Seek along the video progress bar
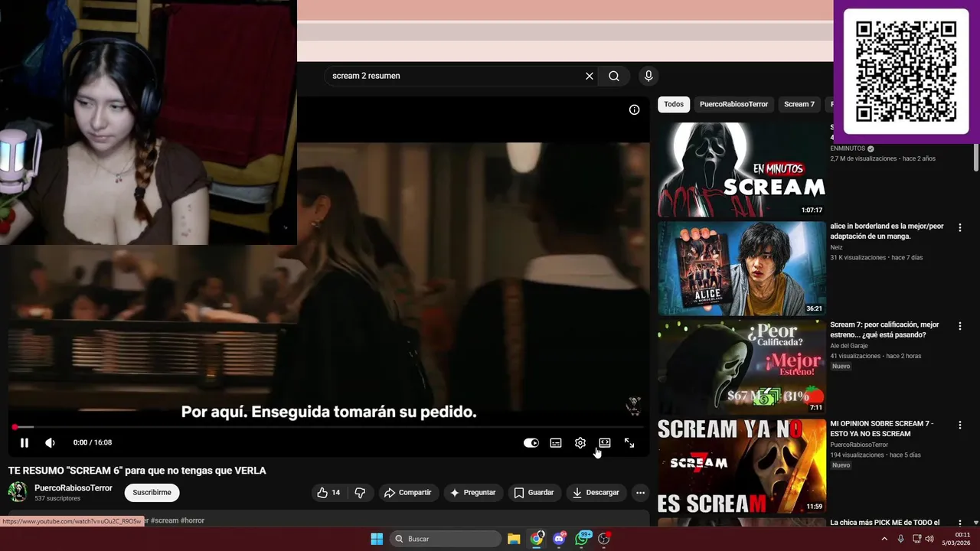 329,427
